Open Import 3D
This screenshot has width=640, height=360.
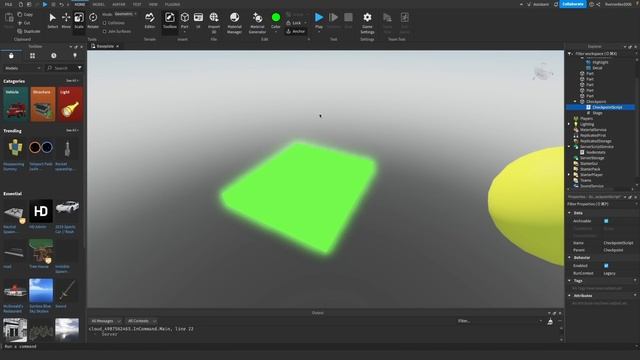coord(214,22)
